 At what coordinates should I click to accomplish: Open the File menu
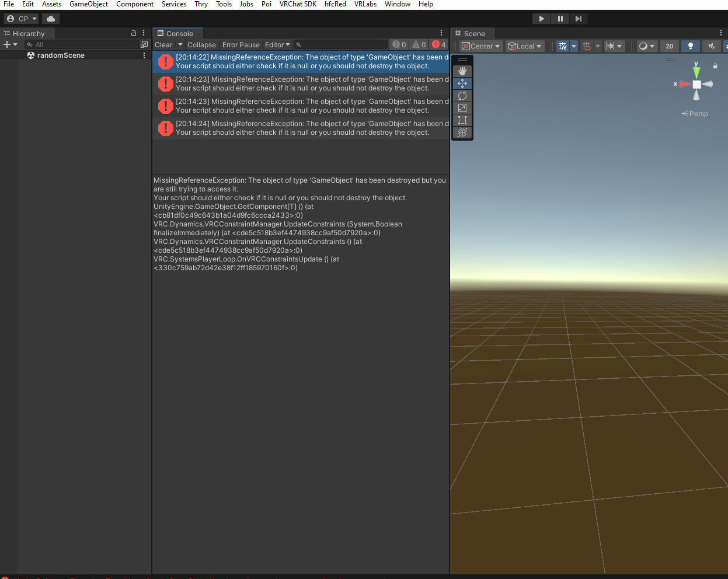point(9,4)
